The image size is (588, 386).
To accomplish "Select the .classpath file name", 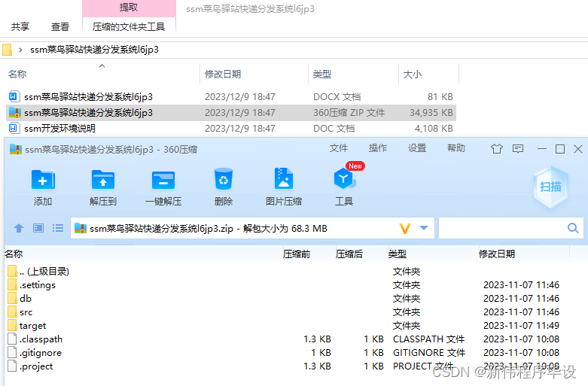I will click(41, 339).
